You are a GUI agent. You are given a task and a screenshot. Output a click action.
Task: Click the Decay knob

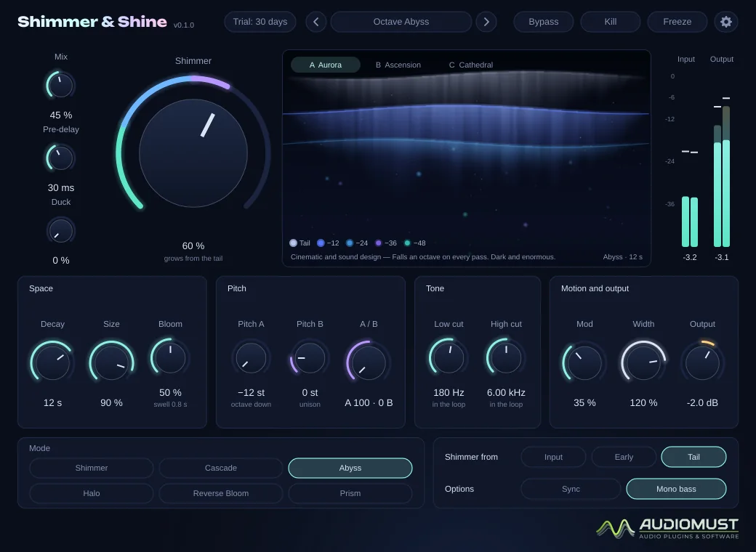click(52, 362)
